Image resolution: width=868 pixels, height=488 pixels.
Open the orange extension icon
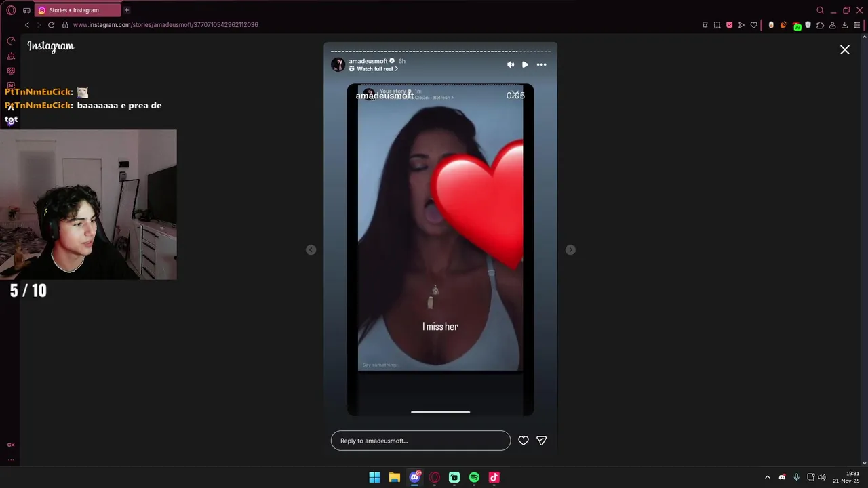(x=783, y=25)
